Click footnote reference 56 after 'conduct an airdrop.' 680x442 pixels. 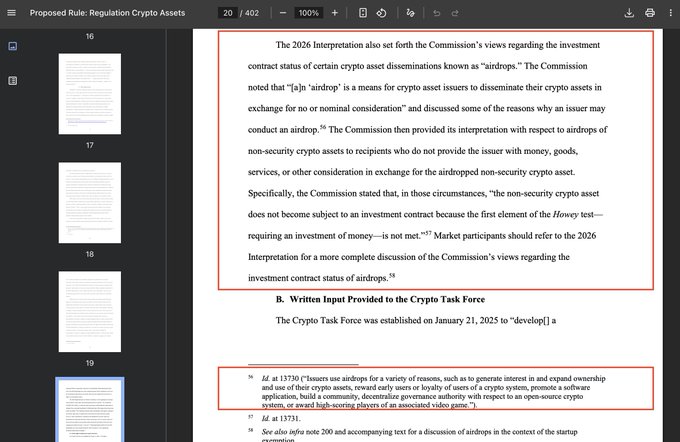pos(323,127)
